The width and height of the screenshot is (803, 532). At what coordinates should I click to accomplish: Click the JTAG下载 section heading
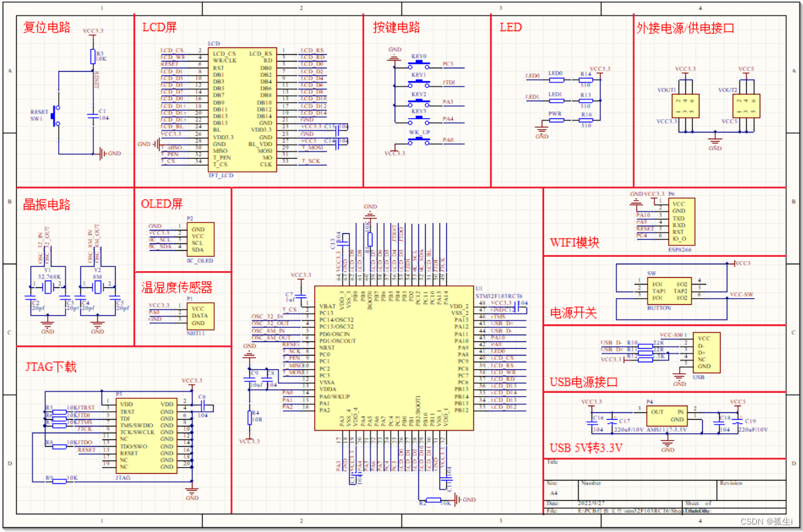click(x=51, y=367)
